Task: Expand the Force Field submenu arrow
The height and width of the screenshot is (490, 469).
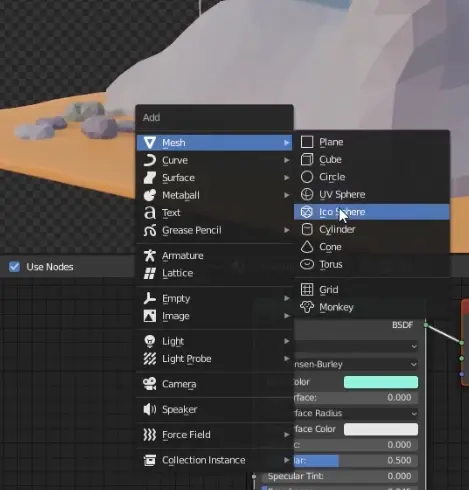Action: point(287,435)
